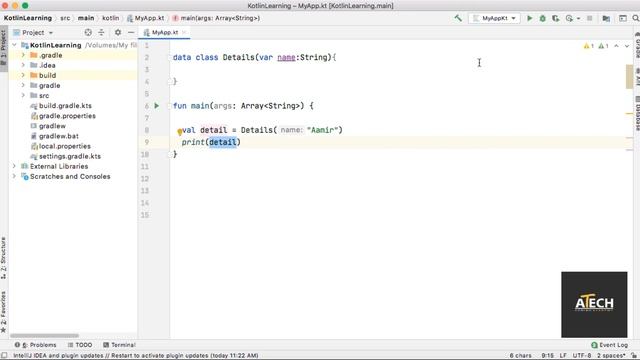Click the kotlin breadcrumb
Viewport: 640px width, 360px height.
(111, 18)
